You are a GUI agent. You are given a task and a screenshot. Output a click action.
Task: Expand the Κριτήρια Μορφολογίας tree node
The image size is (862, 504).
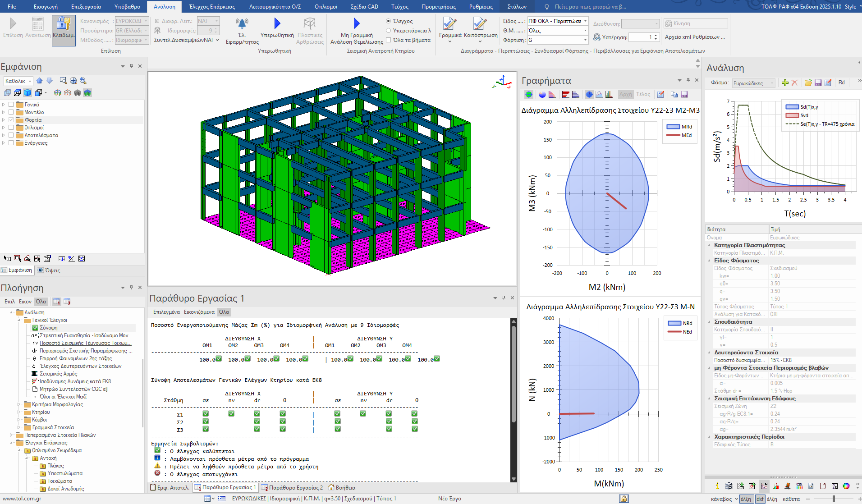pos(19,404)
